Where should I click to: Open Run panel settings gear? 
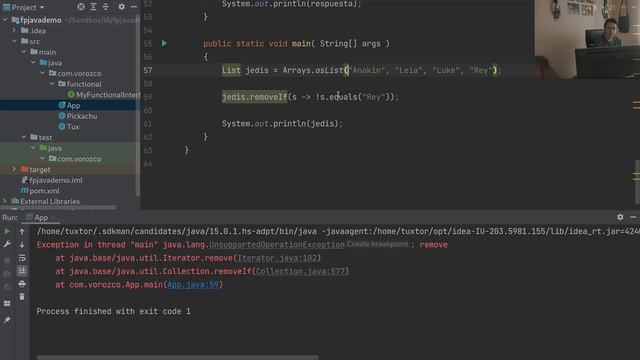tap(620, 217)
